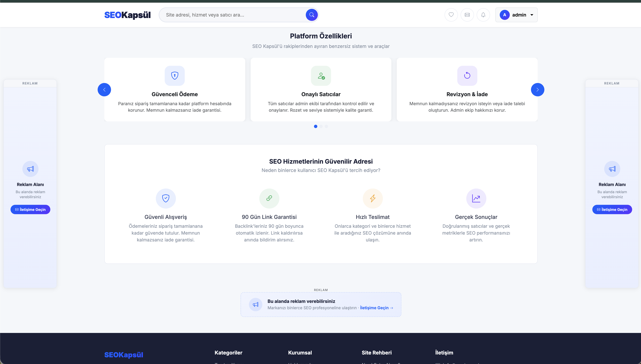641x364 pixels.
Task: Open favorites via heart icon
Action: pos(451,15)
